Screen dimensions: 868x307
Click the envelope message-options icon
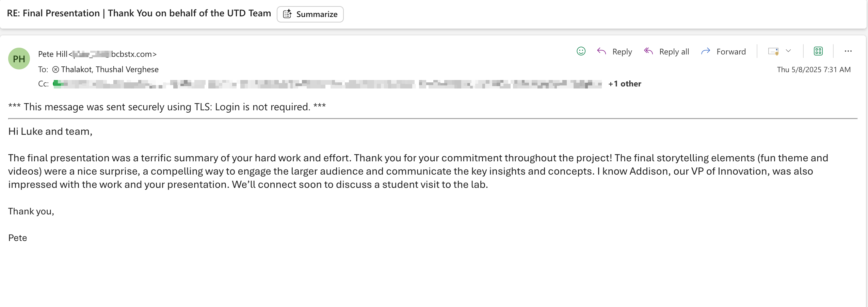[773, 51]
